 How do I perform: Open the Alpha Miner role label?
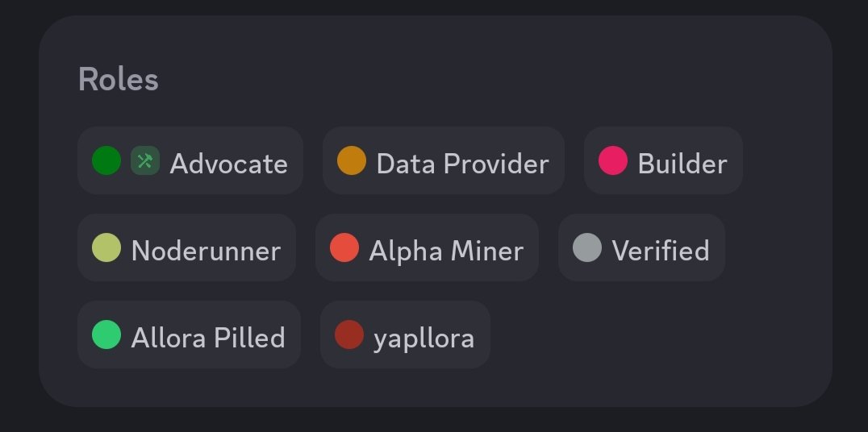pos(446,251)
